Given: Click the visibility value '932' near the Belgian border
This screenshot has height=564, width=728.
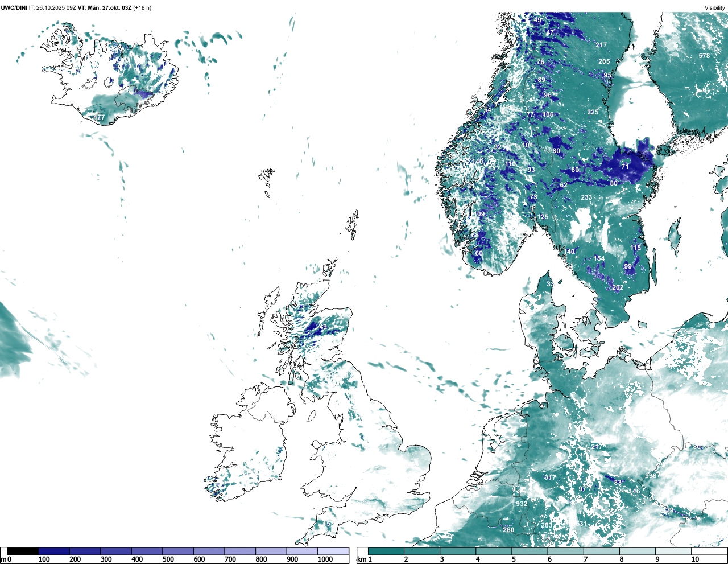Looking at the screenshot, I should [522, 504].
